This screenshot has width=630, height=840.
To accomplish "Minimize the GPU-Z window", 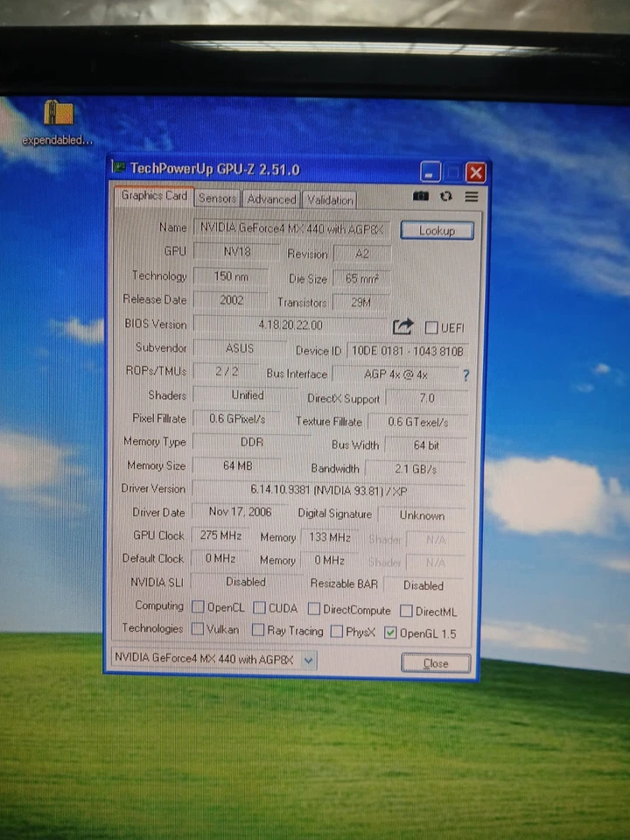I will [x=430, y=172].
